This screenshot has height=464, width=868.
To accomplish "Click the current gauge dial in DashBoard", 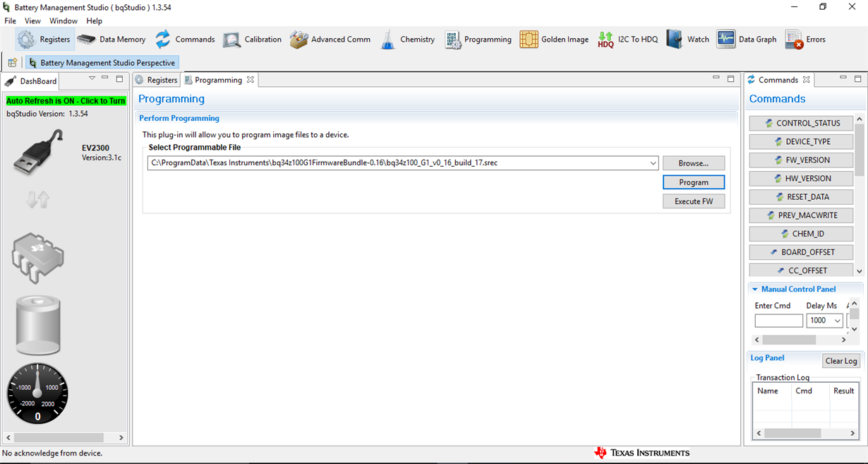I will pyautogui.click(x=37, y=393).
